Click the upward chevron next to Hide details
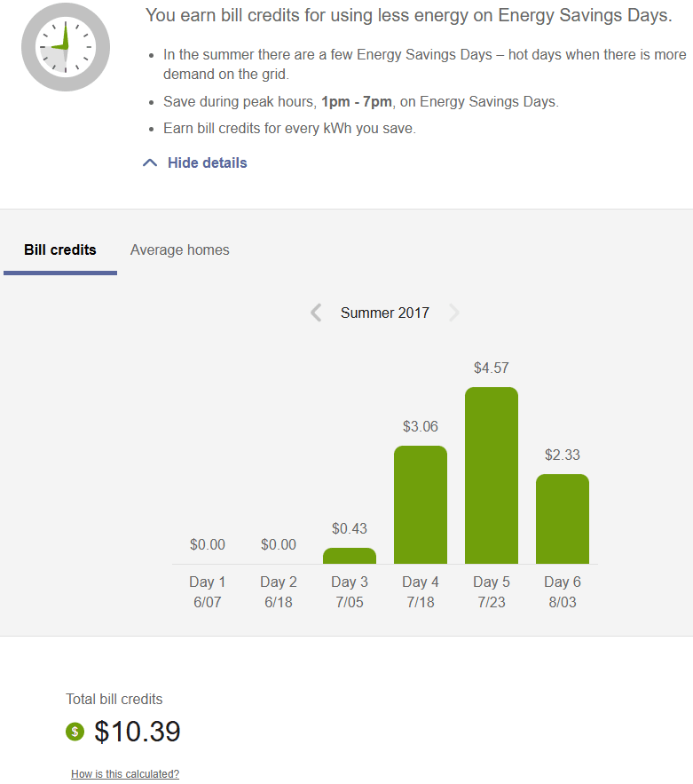 (149, 162)
